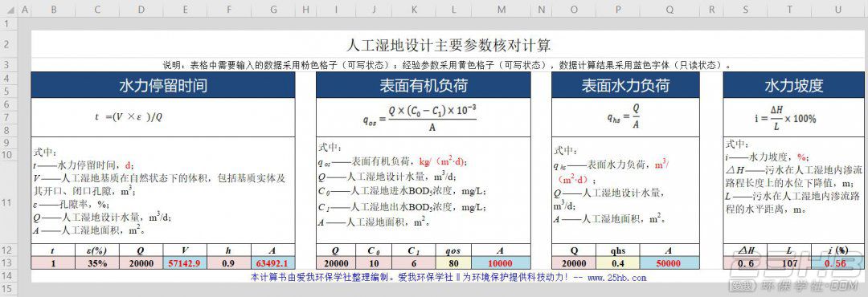Select yellow qos cell with value 80

(x=454, y=263)
